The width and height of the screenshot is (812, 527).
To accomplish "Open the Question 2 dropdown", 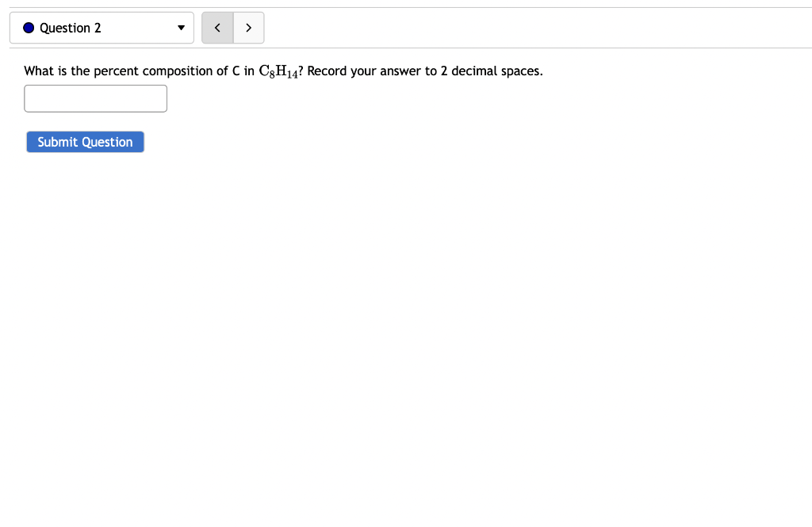I will pyautogui.click(x=101, y=27).
